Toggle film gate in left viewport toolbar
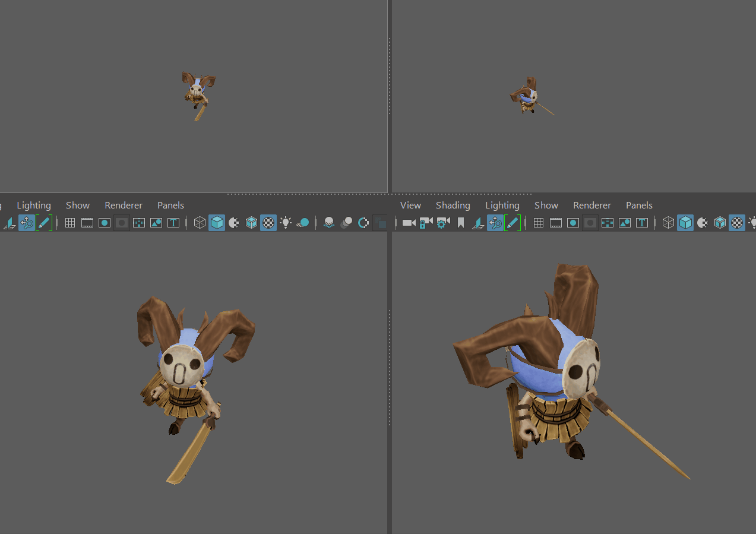Screen dimensions: 756x534 tap(87, 223)
